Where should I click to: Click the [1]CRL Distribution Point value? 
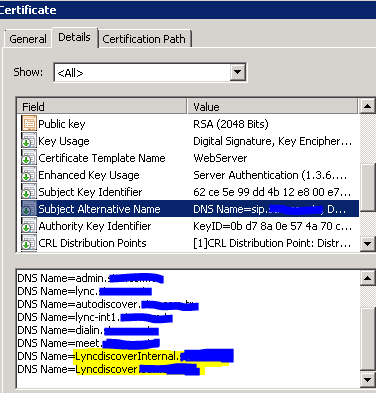(x=272, y=243)
